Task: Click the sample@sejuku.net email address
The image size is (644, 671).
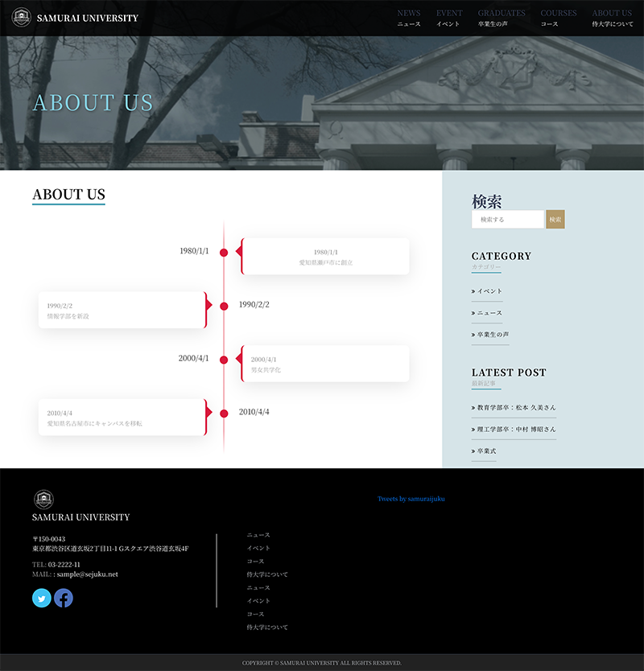Action: tap(88, 574)
